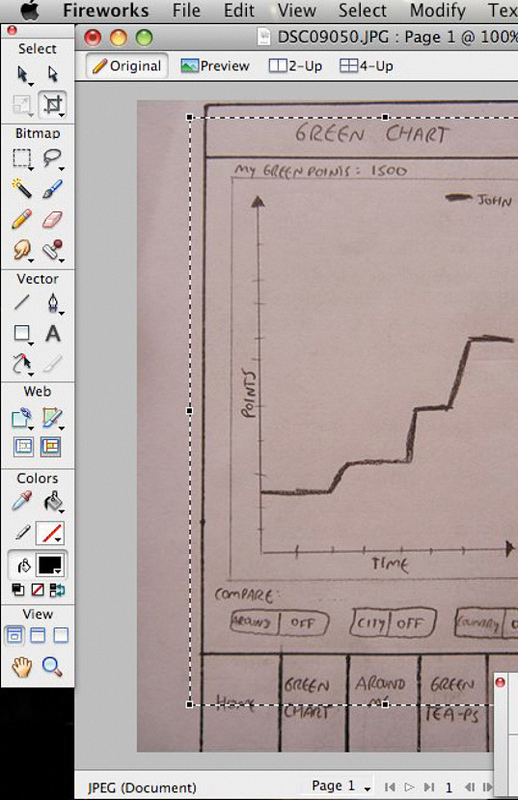Choose the Text tool
Viewport: 518px width, 800px height.
coord(53,334)
